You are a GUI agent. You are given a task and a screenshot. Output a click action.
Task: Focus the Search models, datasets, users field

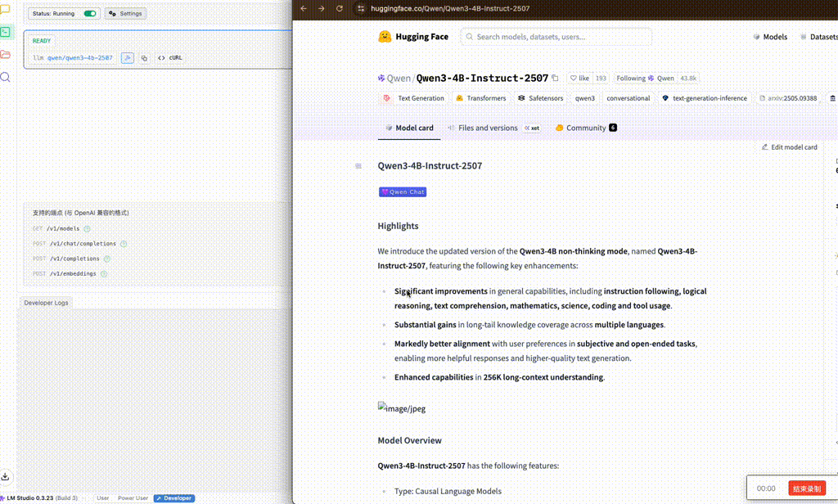coord(556,37)
